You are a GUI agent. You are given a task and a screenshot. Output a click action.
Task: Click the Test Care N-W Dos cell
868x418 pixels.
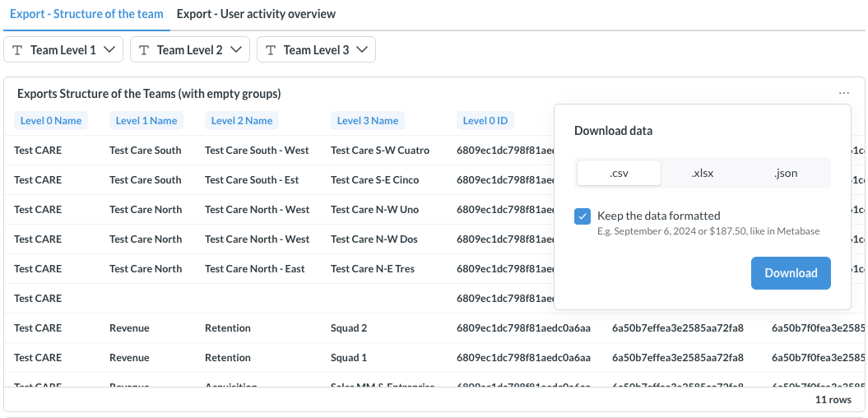pyautogui.click(x=374, y=239)
